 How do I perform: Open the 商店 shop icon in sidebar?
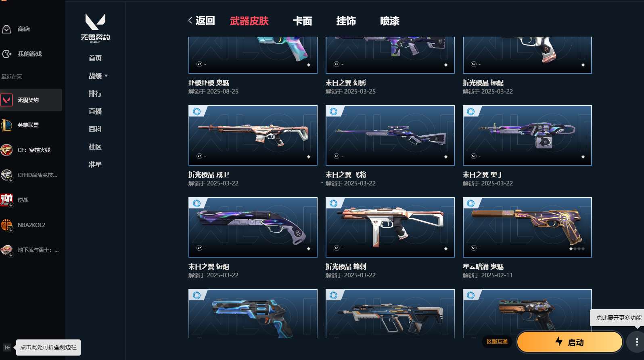coord(6,29)
